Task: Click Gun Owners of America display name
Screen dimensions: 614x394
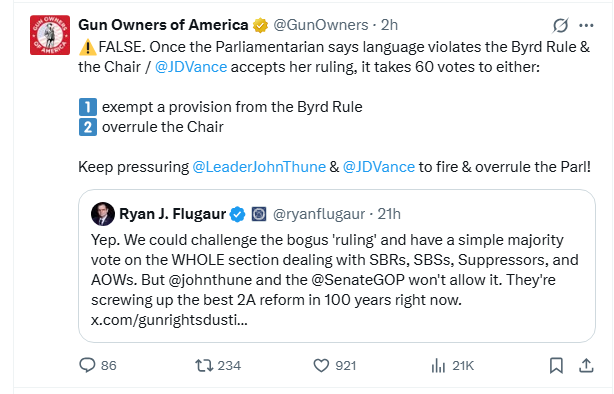Action: click(x=163, y=25)
